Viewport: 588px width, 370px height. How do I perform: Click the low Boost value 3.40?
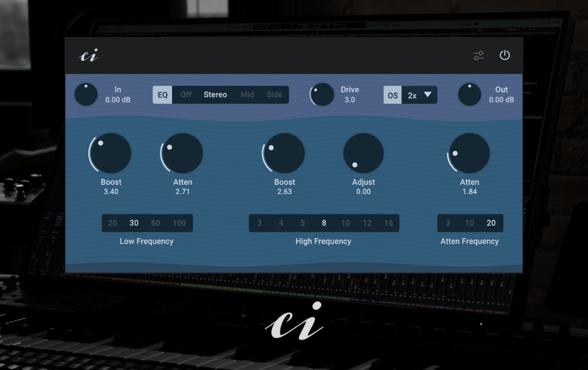pyautogui.click(x=111, y=192)
